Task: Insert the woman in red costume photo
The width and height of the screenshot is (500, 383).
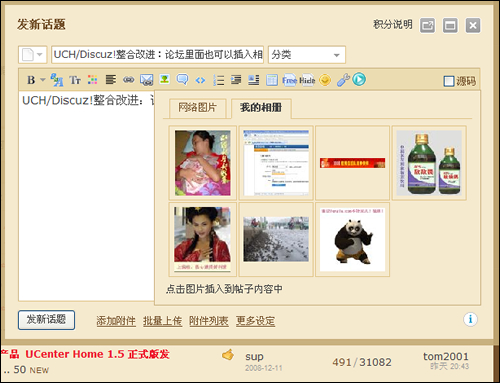Action: pos(202,239)
